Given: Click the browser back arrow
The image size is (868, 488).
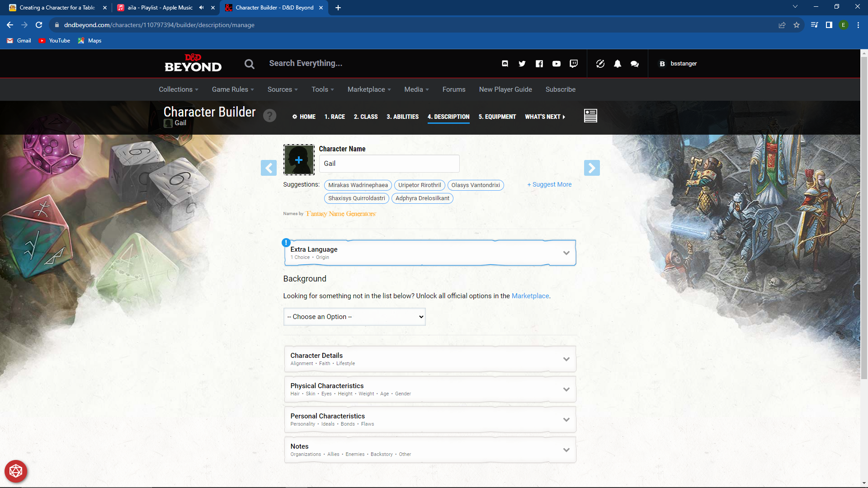Looking at the screenshot, I should click(10, 25).
